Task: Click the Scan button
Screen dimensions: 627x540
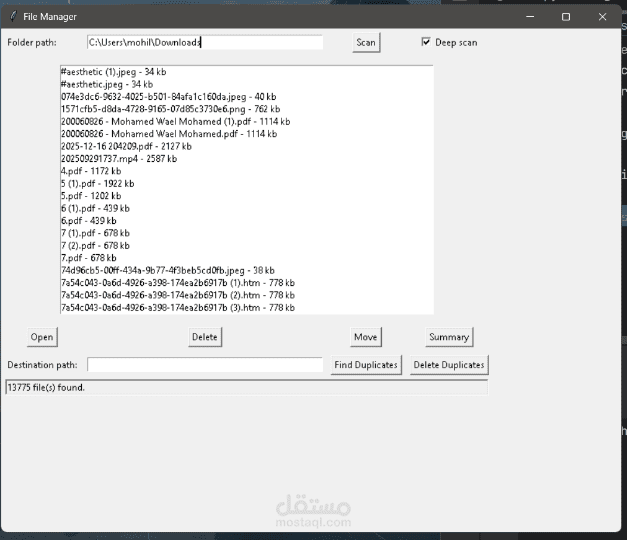Action: coord(366,42)
